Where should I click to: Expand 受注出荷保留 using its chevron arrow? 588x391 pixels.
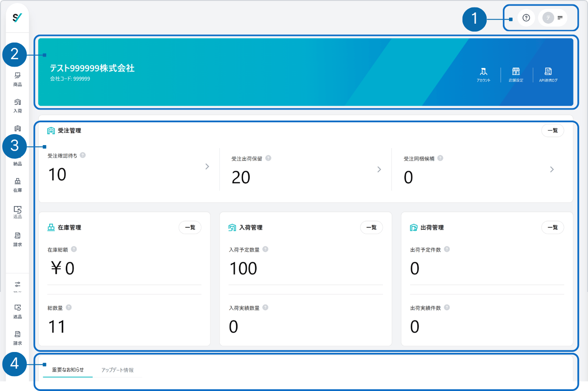tap(379, 169)
